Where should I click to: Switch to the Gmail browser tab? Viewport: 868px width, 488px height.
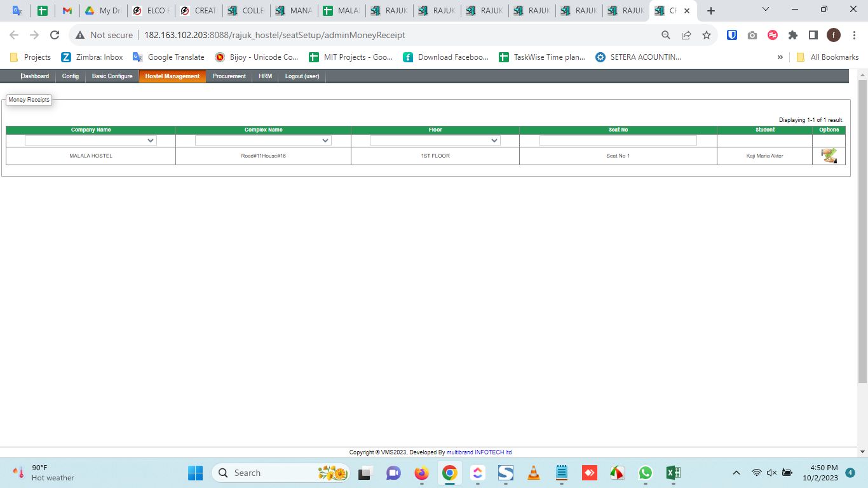[x=67, y=11]
